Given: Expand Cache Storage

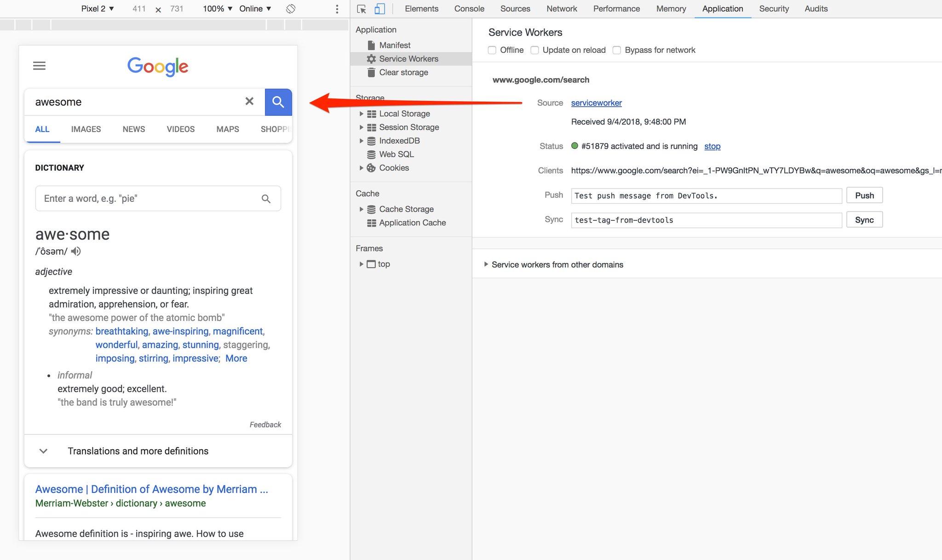Looking at the screenshot, I should (x=362, y=209).
